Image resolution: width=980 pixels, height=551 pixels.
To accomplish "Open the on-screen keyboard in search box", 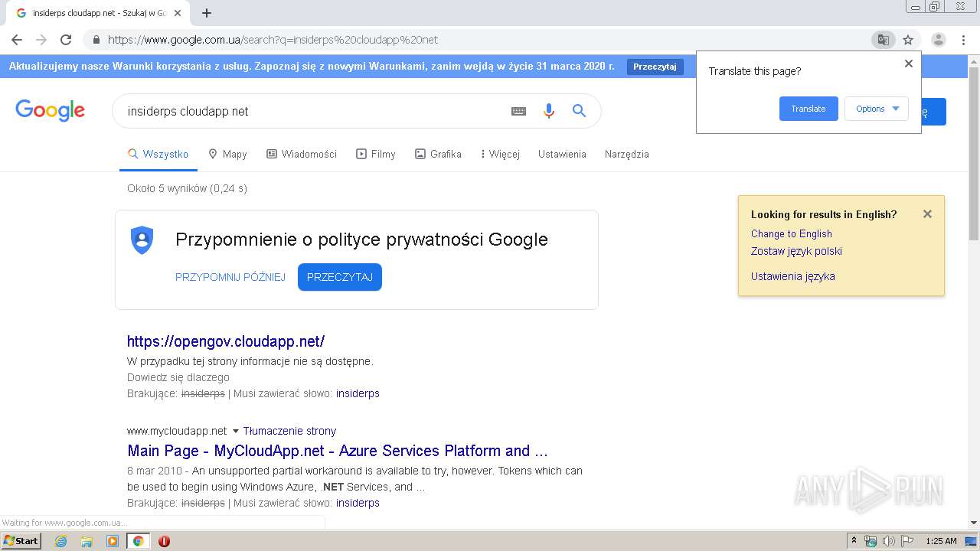I will click(x=518, y=111).
